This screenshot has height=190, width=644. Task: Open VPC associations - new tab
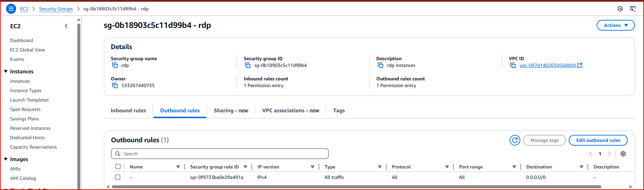pos(291,111)
